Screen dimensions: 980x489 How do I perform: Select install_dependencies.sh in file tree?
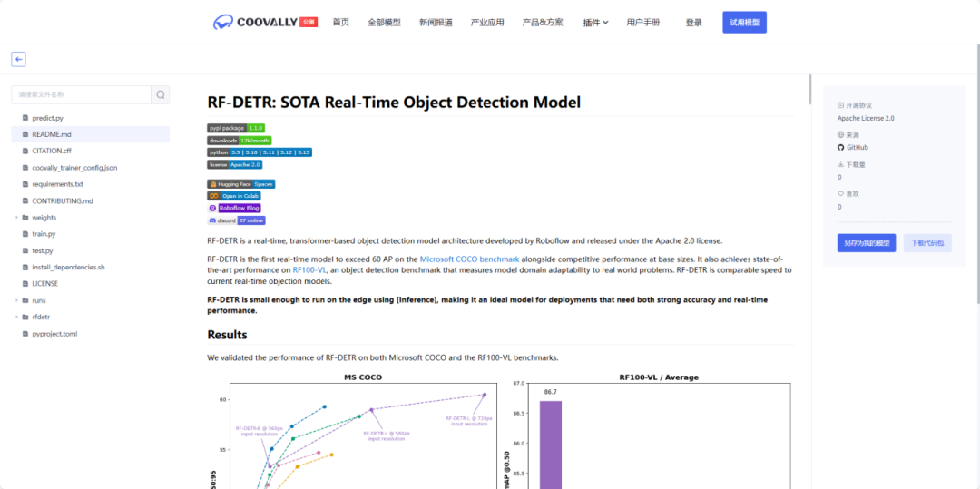pos(68,267)
